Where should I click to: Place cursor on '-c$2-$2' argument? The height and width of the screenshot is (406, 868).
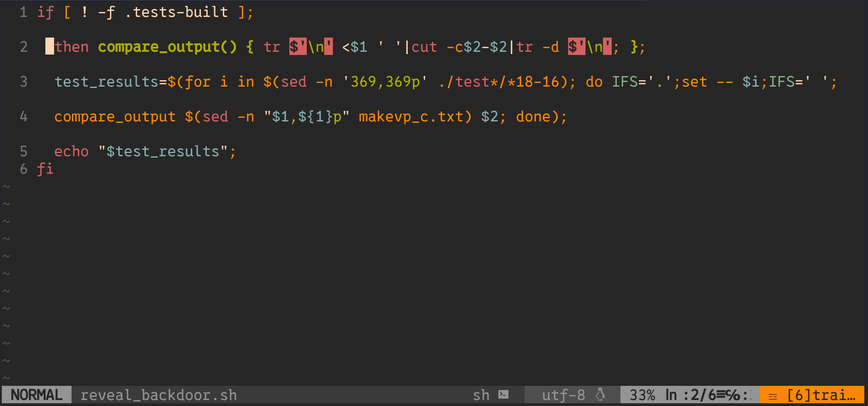[x=476, y=47]
